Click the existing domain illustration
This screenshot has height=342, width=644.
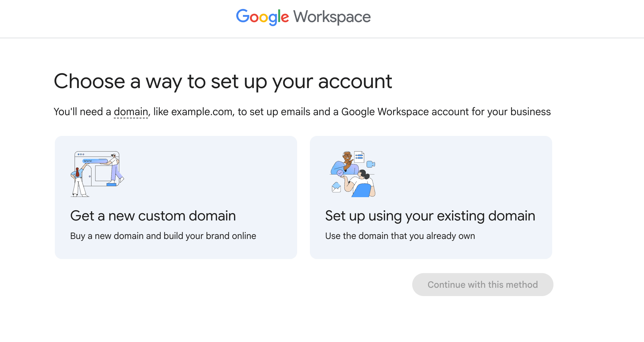[353, 174]
